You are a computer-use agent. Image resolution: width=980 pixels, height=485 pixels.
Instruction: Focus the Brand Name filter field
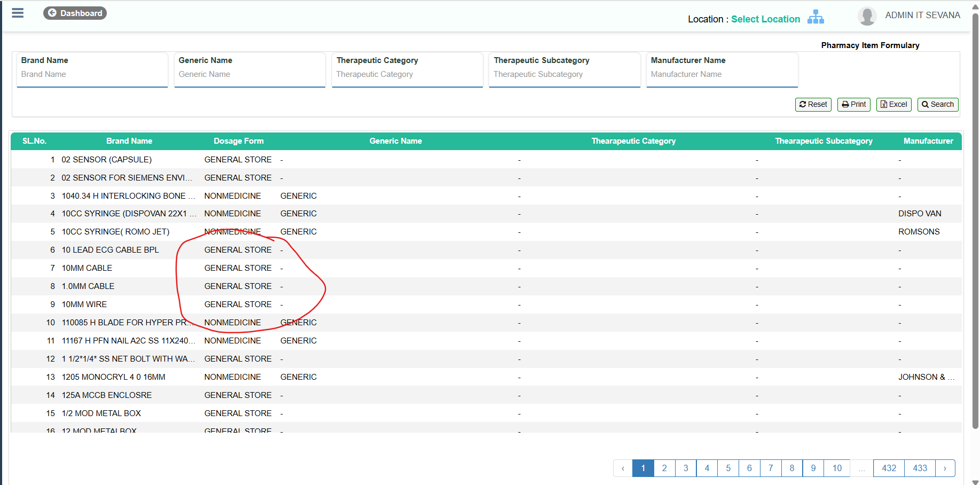pos(92,74)
